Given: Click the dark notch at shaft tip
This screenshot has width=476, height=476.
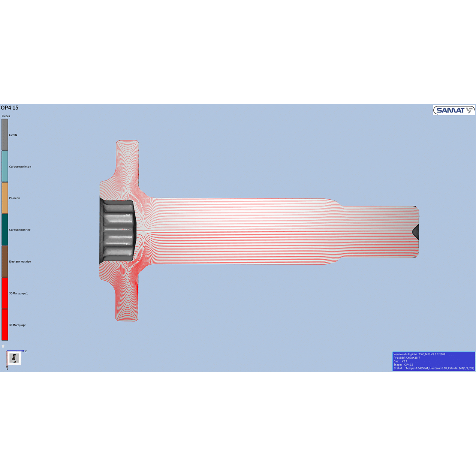Looking at the screenshot, I should click(x=415, y=231).
